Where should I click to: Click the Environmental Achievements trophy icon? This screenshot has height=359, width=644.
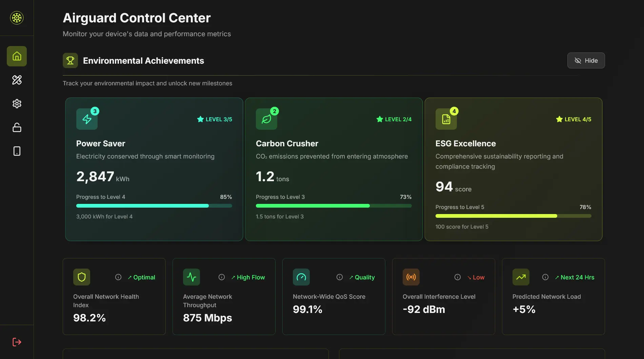(70, 60)
